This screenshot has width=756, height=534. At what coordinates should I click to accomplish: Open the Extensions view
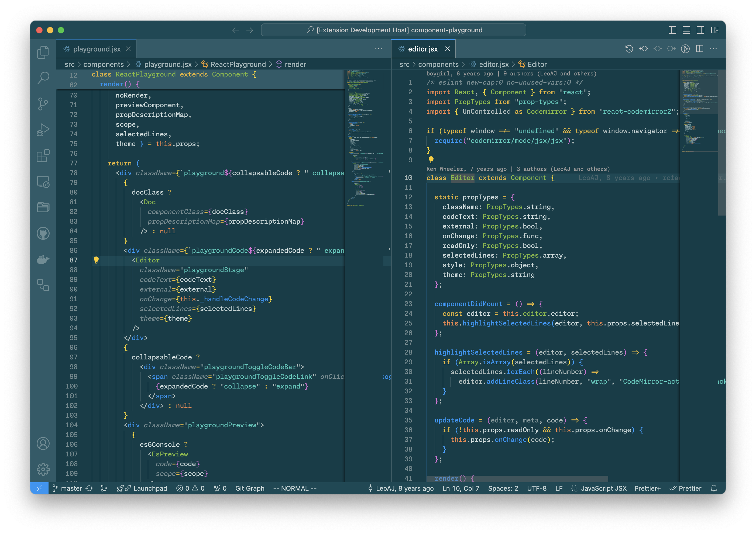point(43,156)
